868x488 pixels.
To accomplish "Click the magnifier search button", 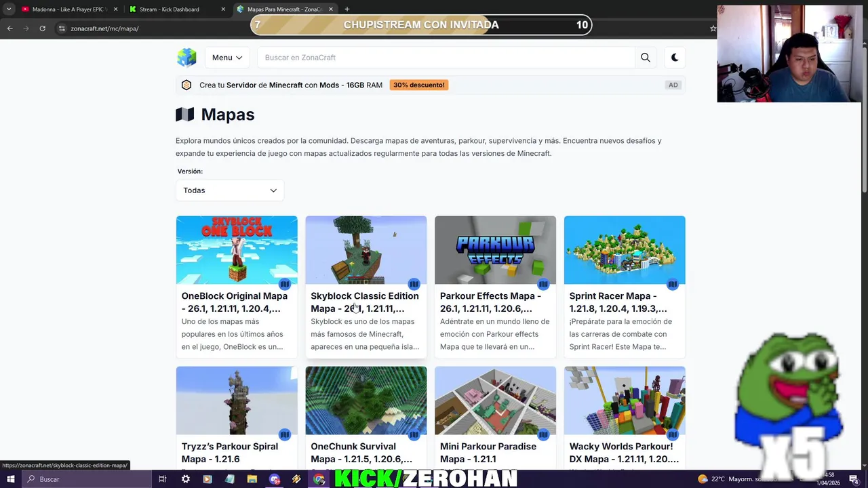I will 646,58.
